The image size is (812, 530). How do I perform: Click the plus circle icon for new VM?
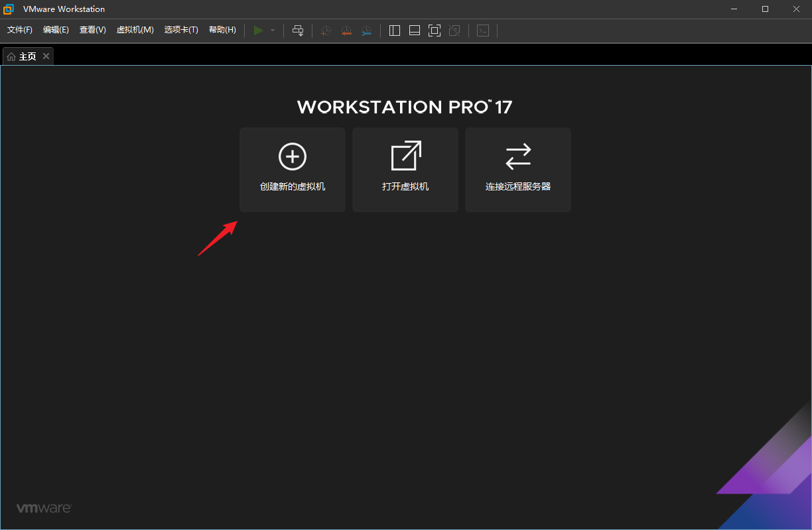click(293, 157)
